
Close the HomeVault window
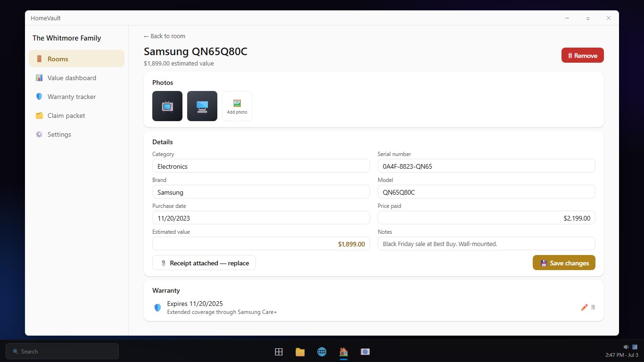click(x=609, y=18)
